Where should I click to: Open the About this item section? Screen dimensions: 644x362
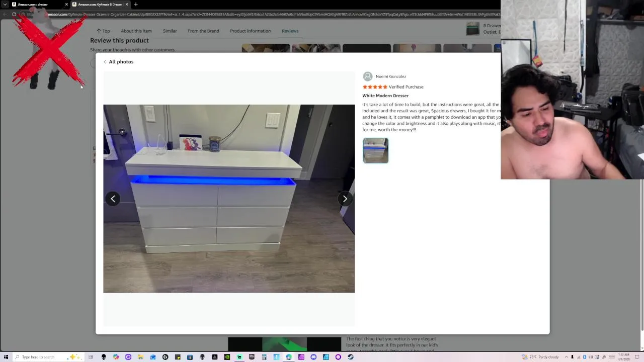click(x=136, y=31)
